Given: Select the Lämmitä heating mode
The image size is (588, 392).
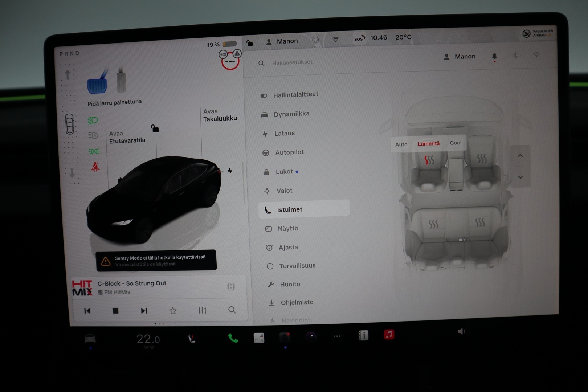Looking at the screenshot, I should point(429,144).
